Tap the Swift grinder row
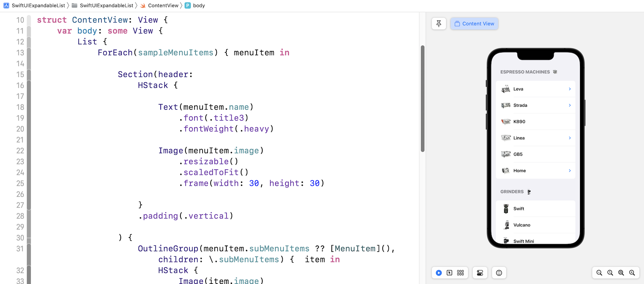The width and height of the screenshot is (644, 284). 535,209
